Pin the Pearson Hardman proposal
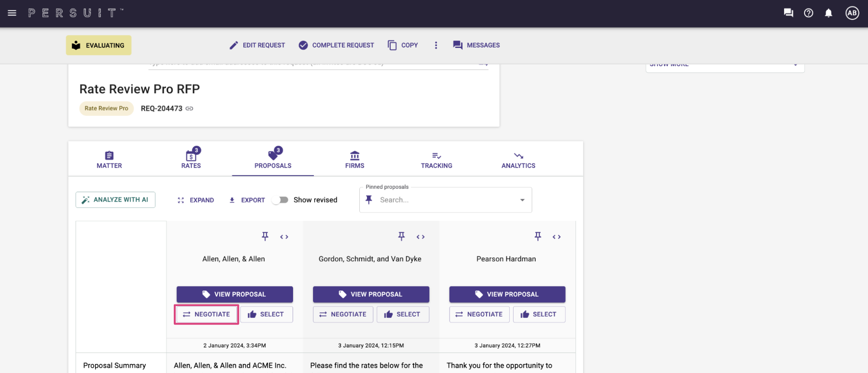 (538, 236)
